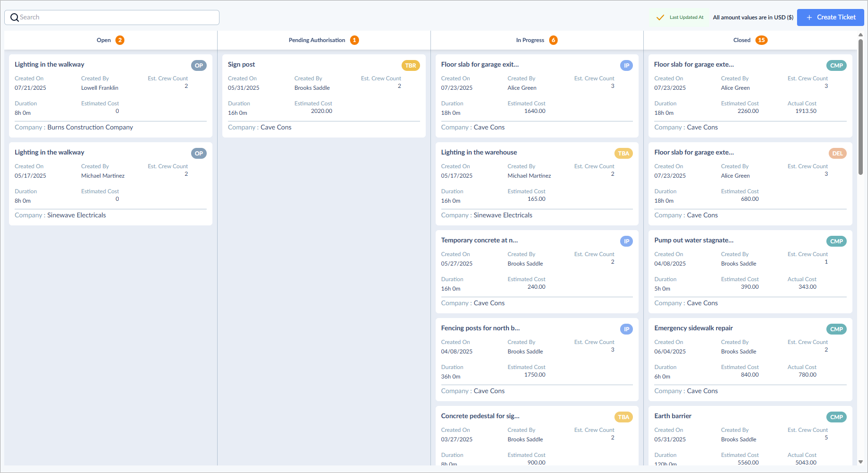
Task: Open the Concrete pedestal for sig... ticket
Action: point(537,436)
